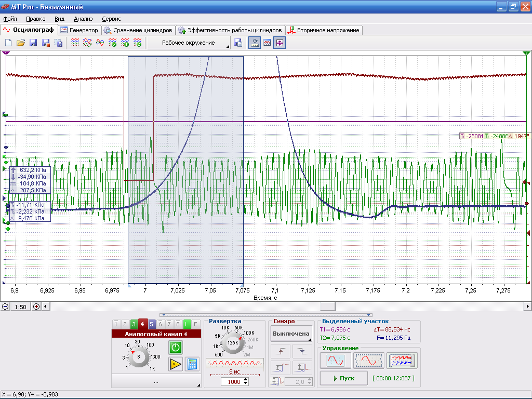
Task: Click the sweep value input field showing 1000
Action: click(232, 382)
